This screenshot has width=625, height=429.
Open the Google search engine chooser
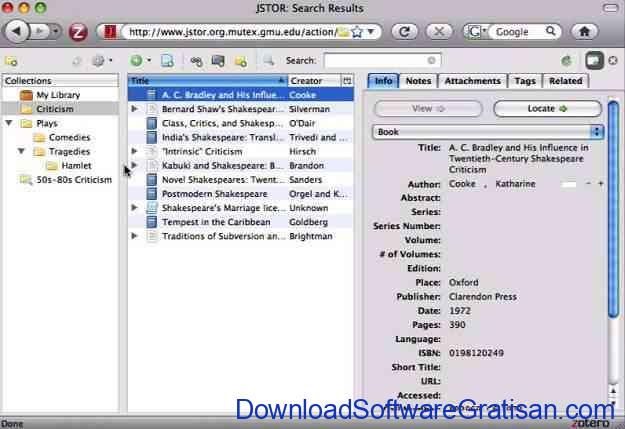476,32
